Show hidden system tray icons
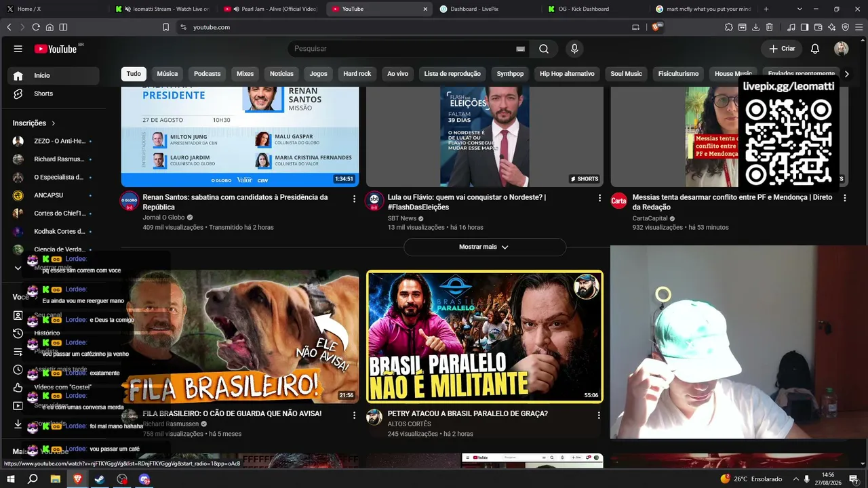The height and width of the screenshot is (488, 868). [x=796, y=479]
